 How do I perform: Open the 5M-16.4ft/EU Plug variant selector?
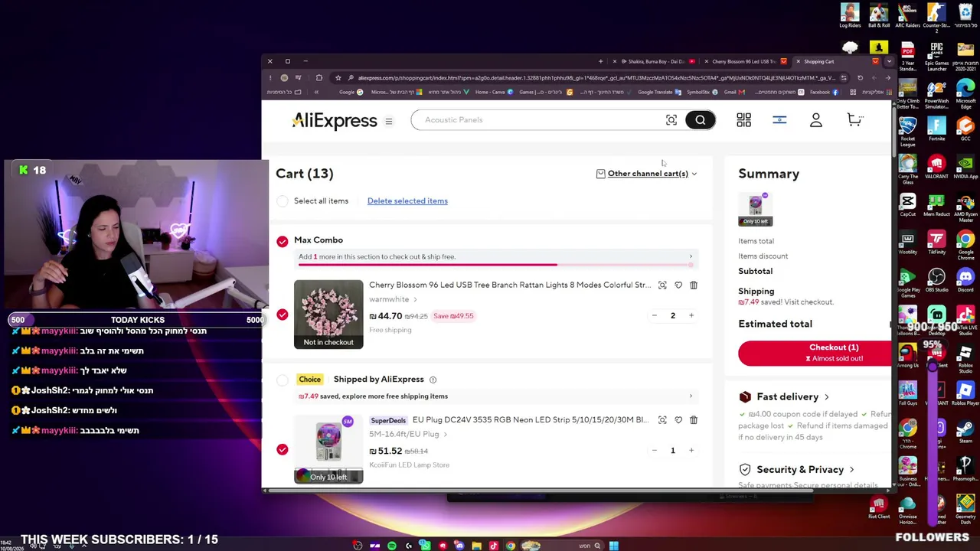point(408,434)
